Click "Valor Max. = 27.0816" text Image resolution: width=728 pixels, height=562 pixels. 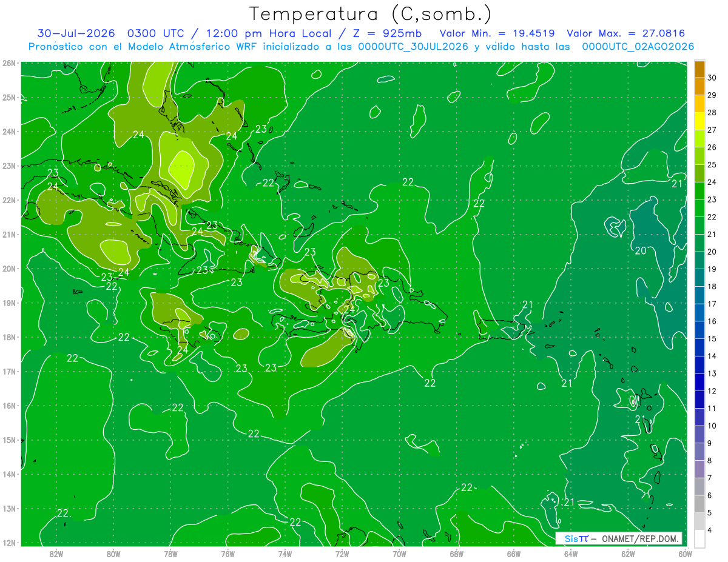click(x=625, y=33)
